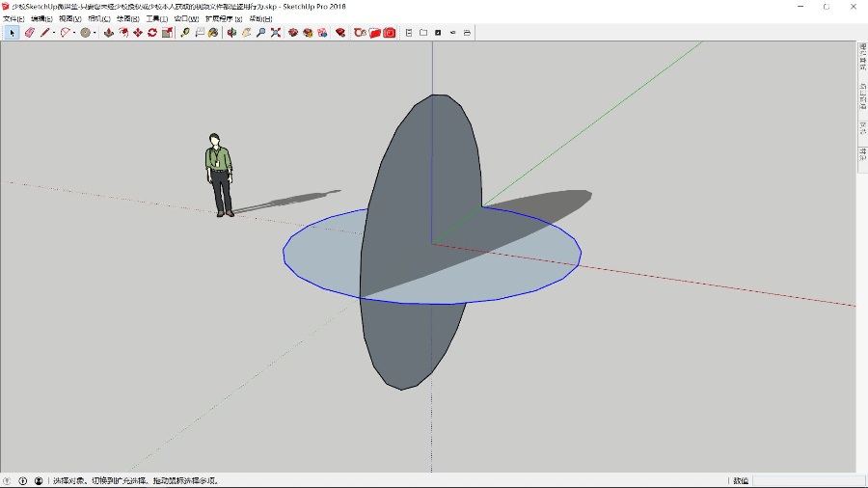Open Extension Warehouse icon

point(308,33)
